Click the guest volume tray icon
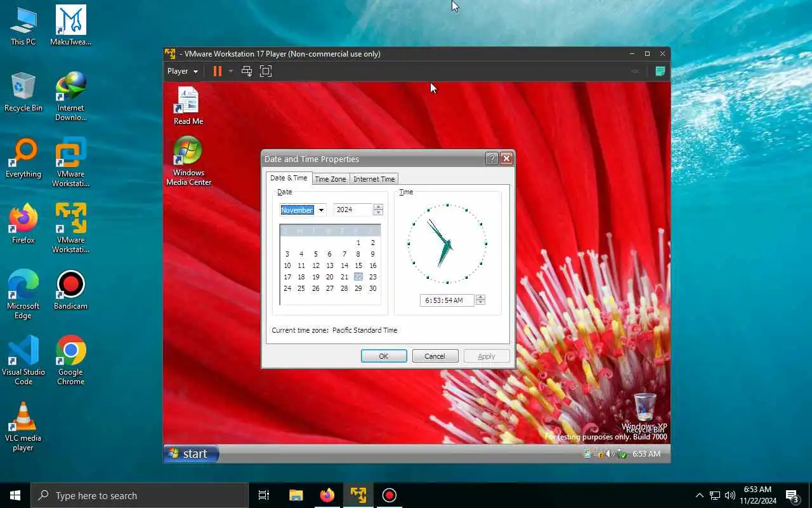This screenshot has width=812, height=508. pyautogui.click(x=610, y=453)
